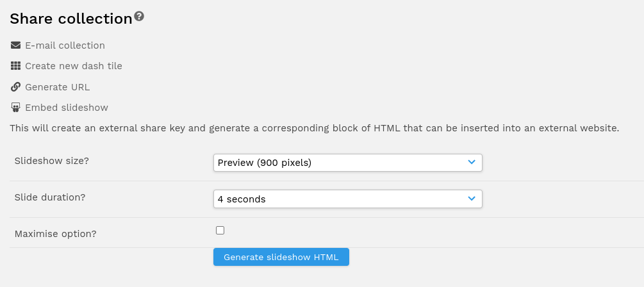Image resolution: width=644 pixels, height=287 pixels.
Task: Enable the Maximise option checkbox
Action: 220,231
